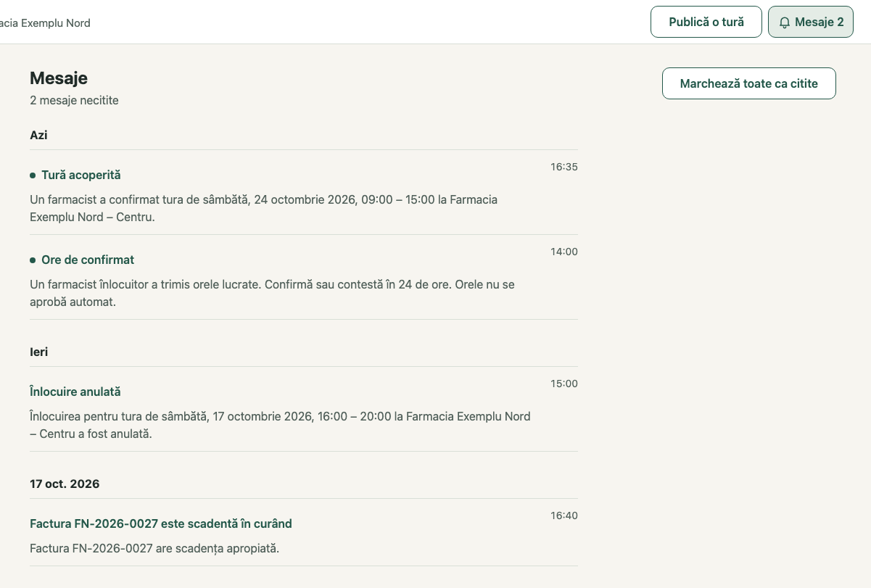Viewport: 871px width, 588px height.
Task: Click the unread dot beside Tură acoperită
Action: pos(33,175)
